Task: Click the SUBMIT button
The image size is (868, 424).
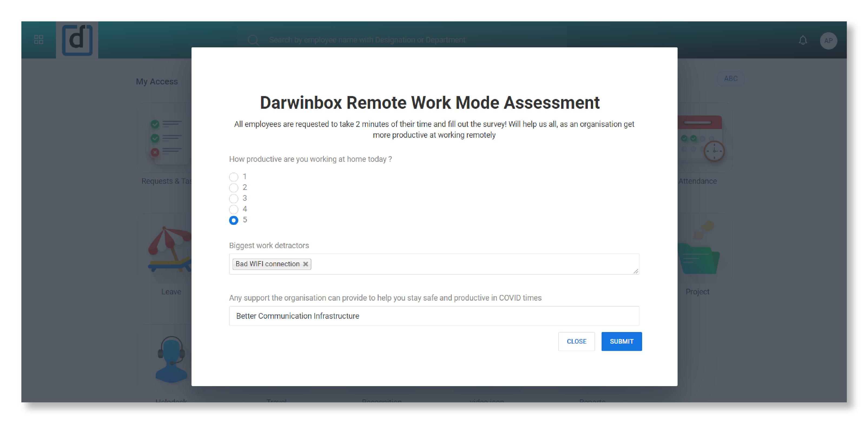Action: pos(621,341)
